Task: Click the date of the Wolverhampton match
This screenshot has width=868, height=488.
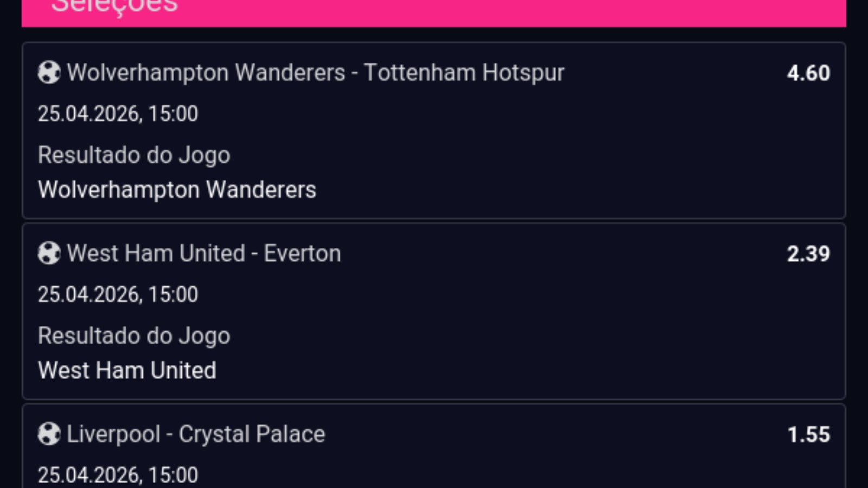Action: 118,113
